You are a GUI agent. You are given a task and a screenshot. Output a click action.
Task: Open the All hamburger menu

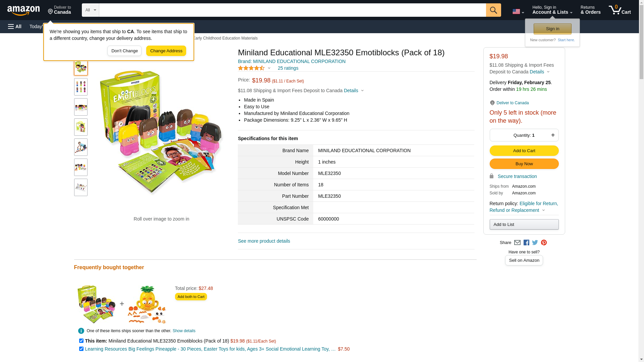click(x=15, y=26)
